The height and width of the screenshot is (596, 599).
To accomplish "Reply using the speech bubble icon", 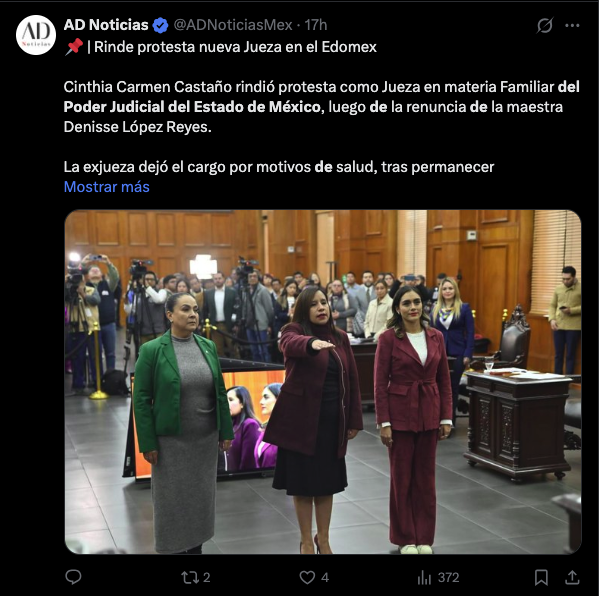I will 73,577.
